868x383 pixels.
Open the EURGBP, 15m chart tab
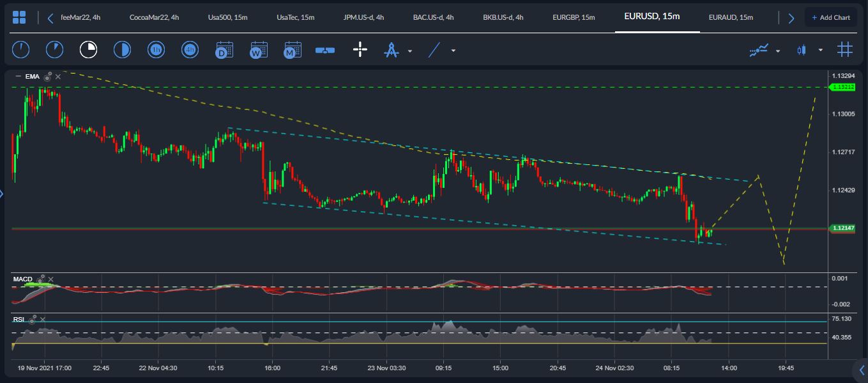(x=572, y=17)
